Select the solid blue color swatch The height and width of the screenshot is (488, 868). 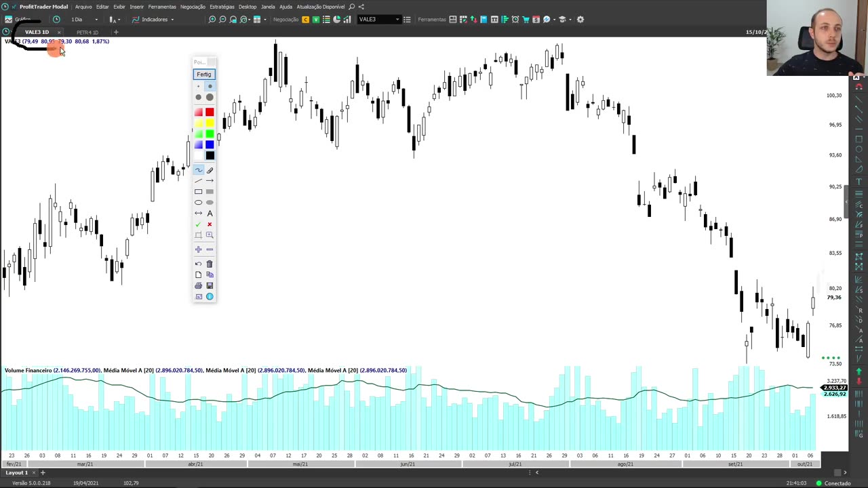(x=210, y=144)
